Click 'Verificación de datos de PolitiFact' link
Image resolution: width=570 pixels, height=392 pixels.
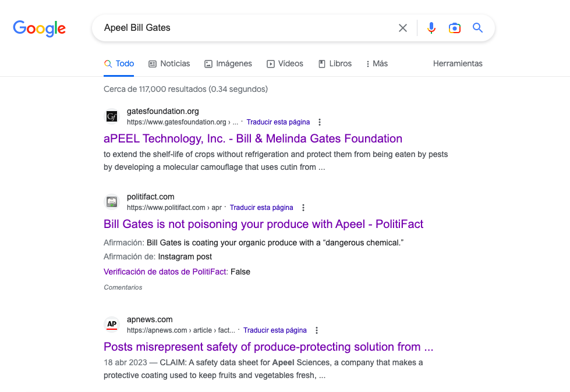(165, 272)
